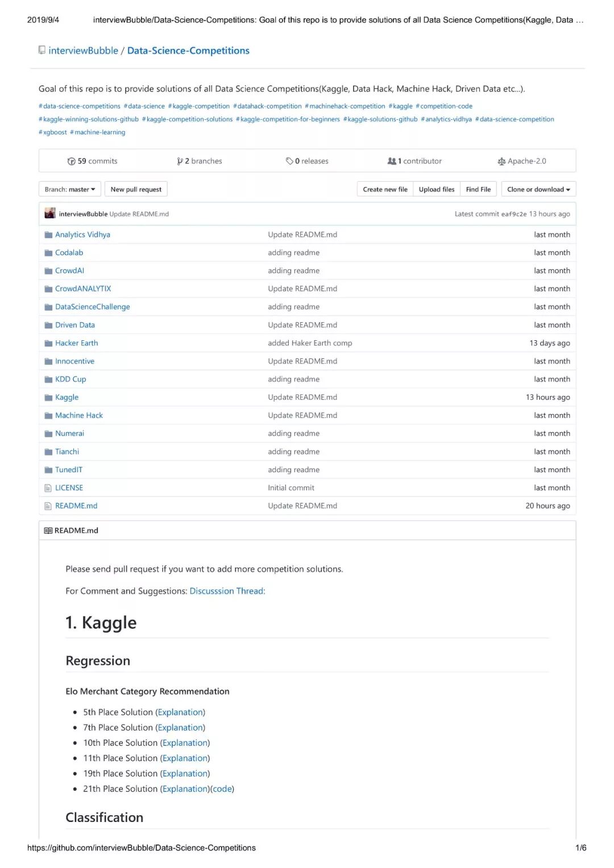Click the folder icon for Driven Data

click(48, 325)
